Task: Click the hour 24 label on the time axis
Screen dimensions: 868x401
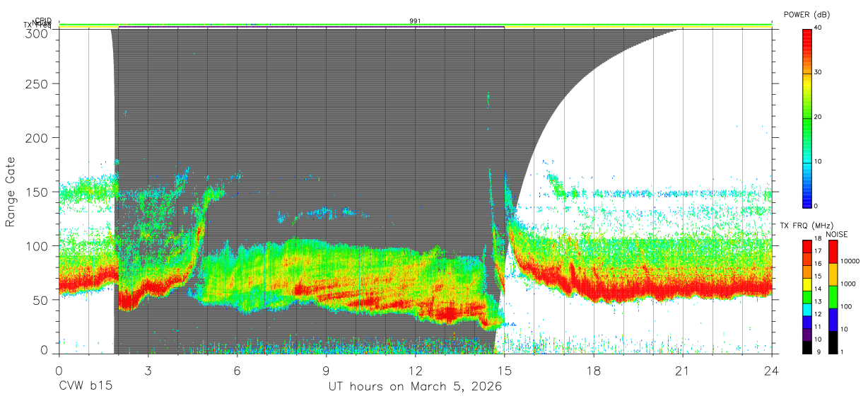Action: pyautogui.click(x=771, y=369)
